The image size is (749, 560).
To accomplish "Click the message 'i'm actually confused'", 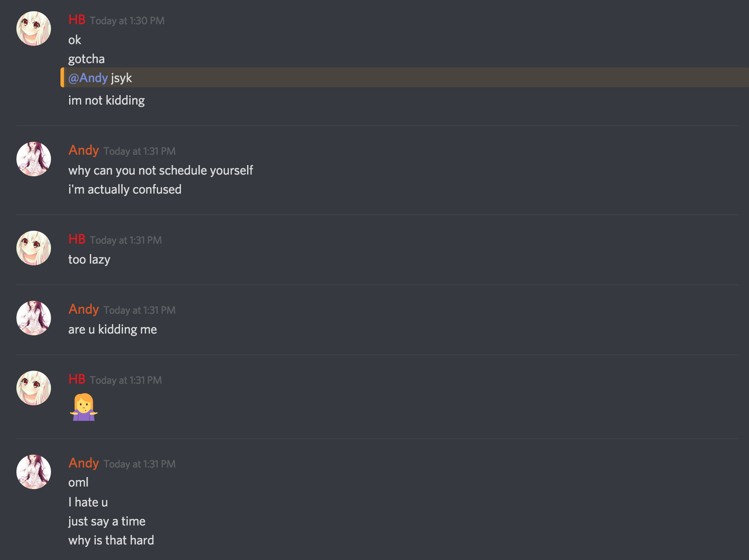I will (x=125, y=189).
